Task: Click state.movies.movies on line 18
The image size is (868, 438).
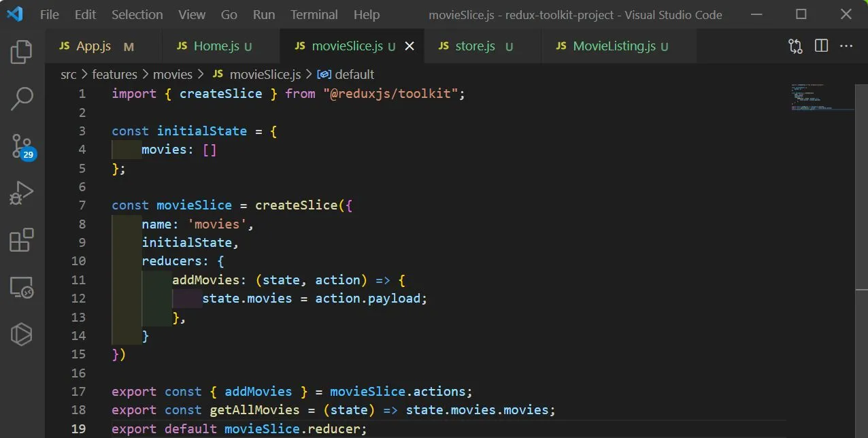Action: pyautogui.click(x=478, y=410)
